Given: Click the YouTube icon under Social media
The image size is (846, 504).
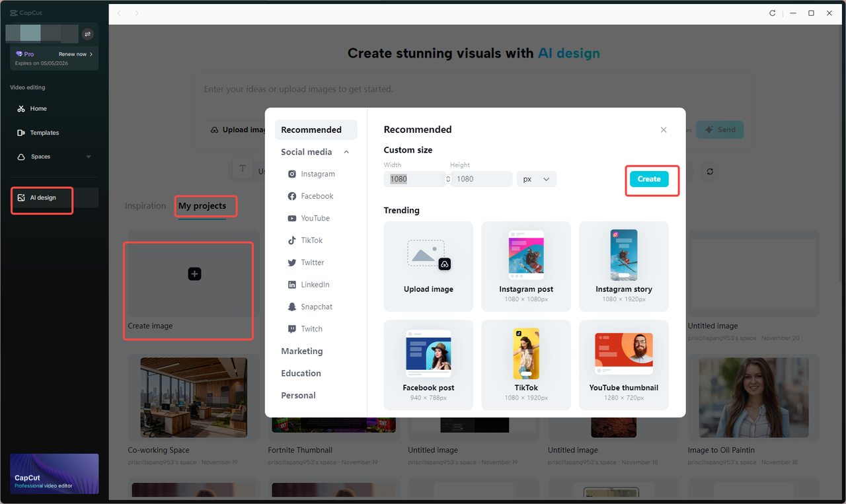Looking at the screenshot, I should point(291,218).
